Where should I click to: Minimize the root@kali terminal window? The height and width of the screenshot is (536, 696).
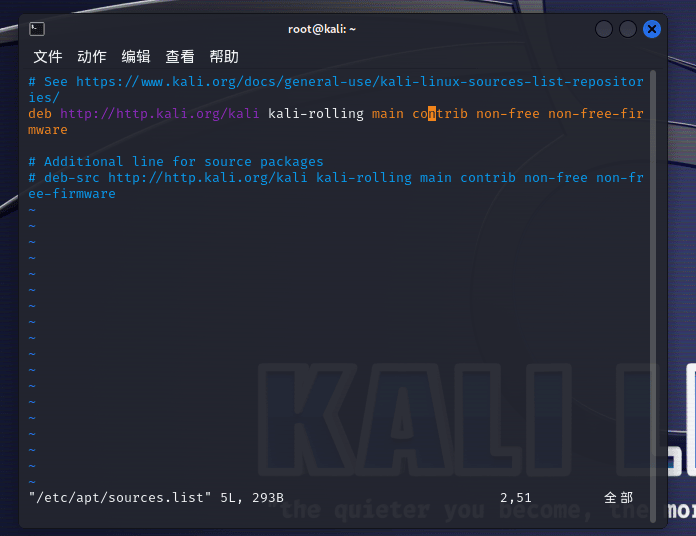point(604,29)
